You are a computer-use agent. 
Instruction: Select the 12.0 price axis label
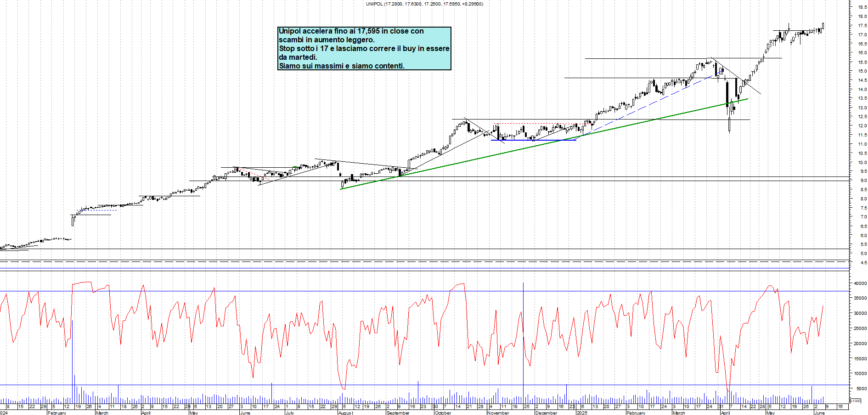tap(862, 126)
